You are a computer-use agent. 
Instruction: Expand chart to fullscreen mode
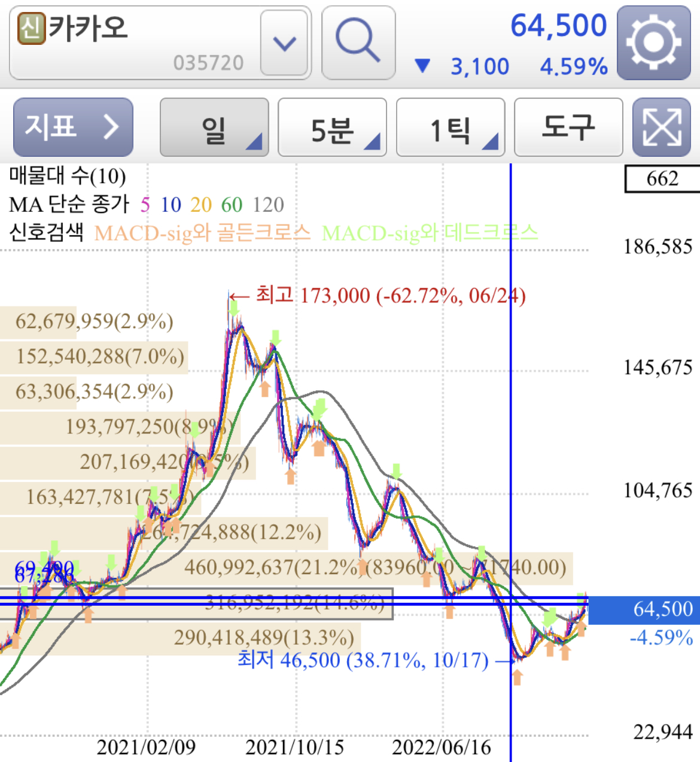(663, 127)
